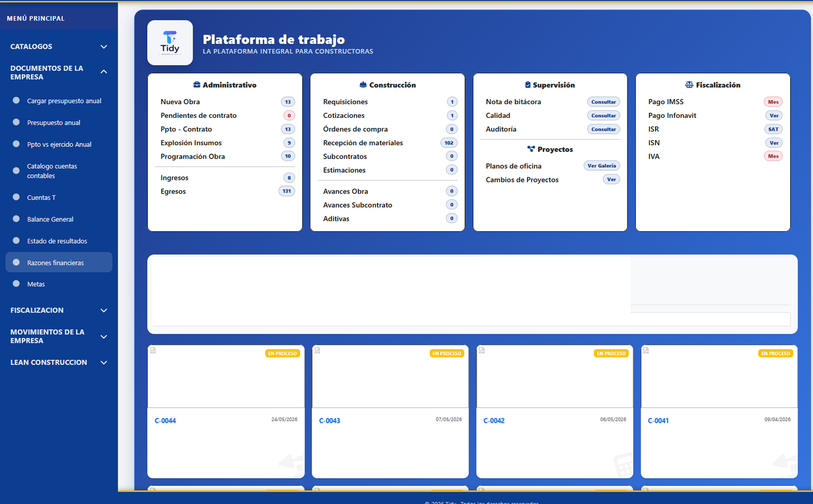Click Ingresos row label
This screenshot has height=504, width=813.
tap(174, 178)
